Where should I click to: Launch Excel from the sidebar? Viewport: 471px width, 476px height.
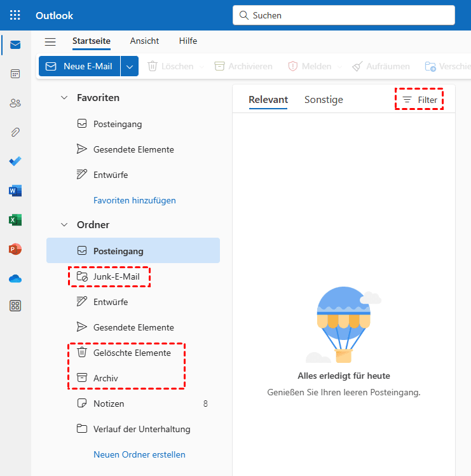(x=15, y=220)
